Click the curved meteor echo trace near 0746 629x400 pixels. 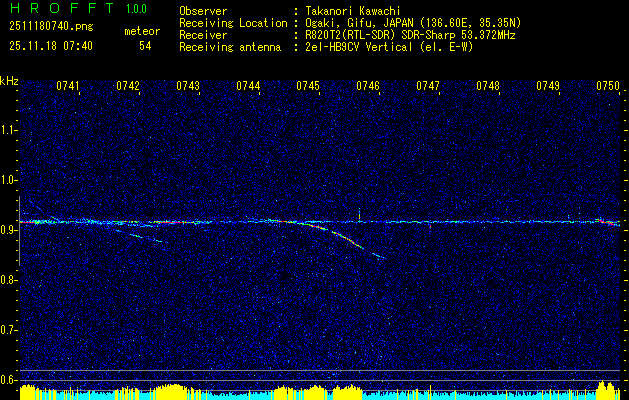(345, 238)
